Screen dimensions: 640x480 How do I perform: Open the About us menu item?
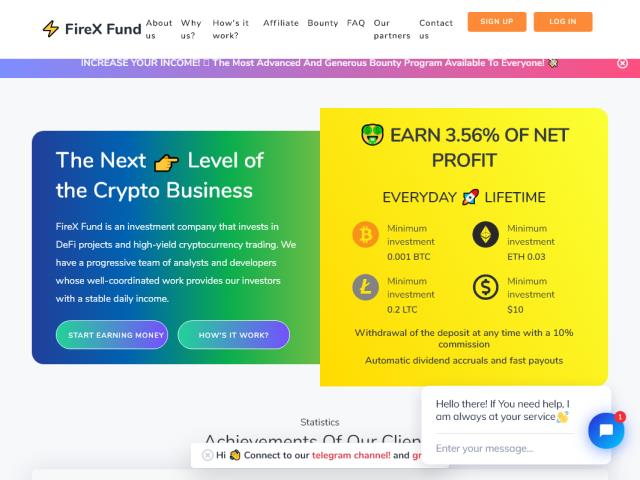click(159, 29)
